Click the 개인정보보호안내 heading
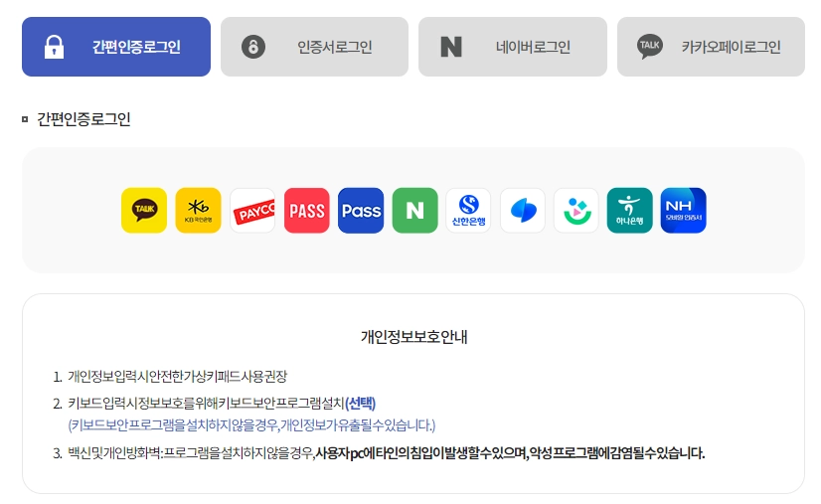 pyautogui.click(x=413, y=336)
